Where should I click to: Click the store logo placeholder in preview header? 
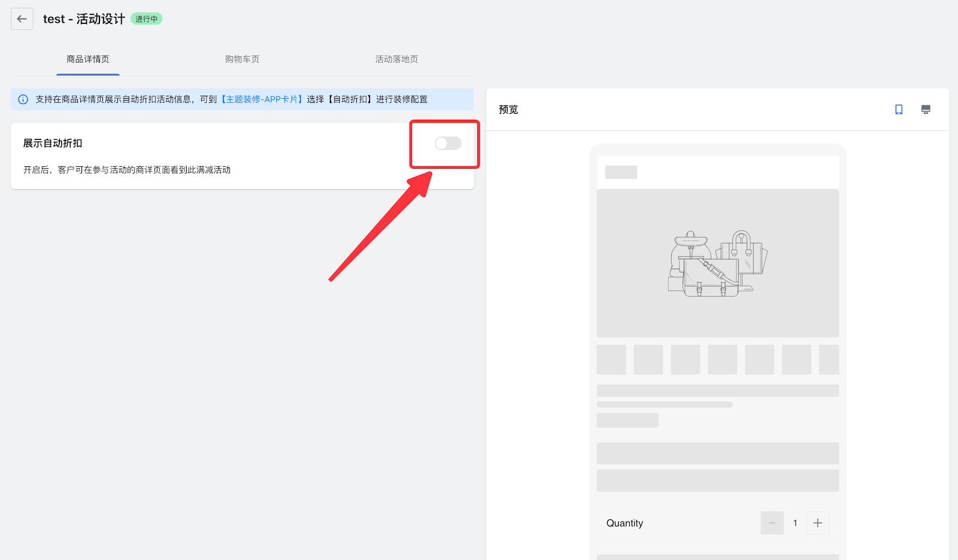click(621, 172)
